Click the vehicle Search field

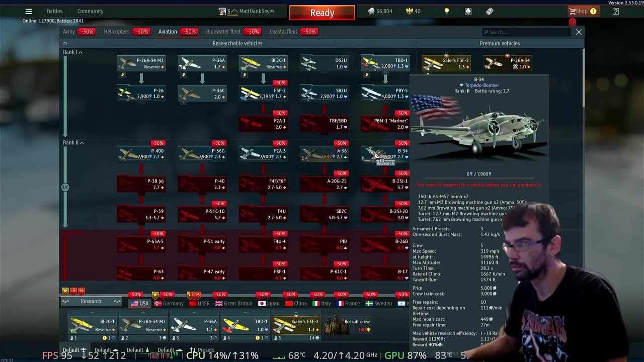pyautogui.click(x=526, y=32)
